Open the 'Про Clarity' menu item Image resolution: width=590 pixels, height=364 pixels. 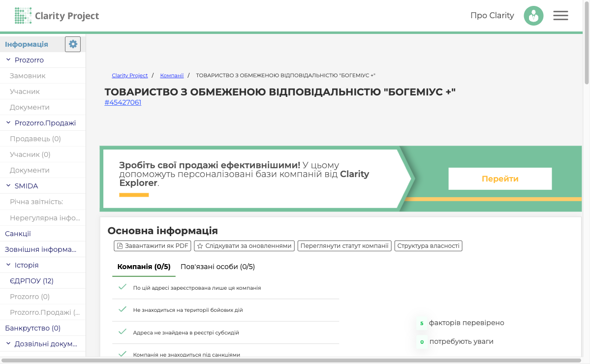tap(492, 15)
